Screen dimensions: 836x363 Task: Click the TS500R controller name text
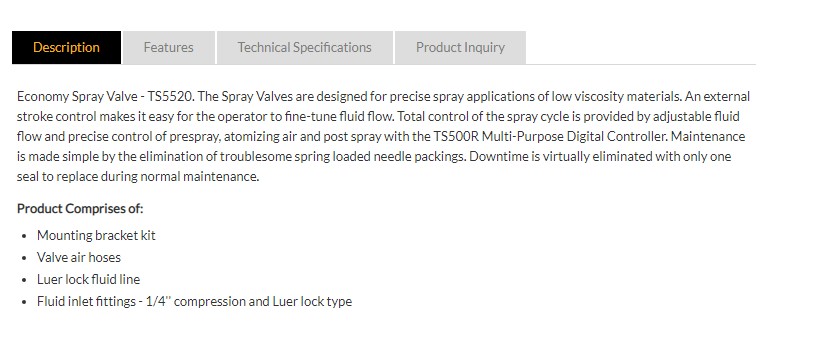pyautogui.click(x=454, y=136)
